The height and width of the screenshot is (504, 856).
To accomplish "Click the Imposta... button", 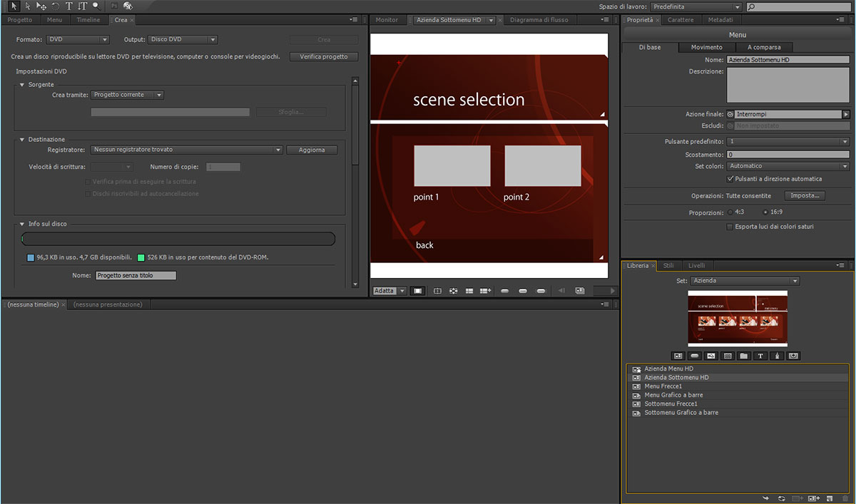I will 805,196.
